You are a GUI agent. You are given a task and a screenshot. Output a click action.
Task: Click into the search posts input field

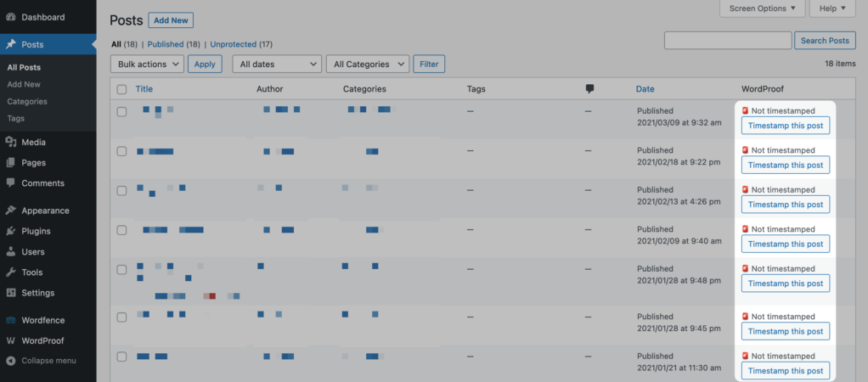728,41
